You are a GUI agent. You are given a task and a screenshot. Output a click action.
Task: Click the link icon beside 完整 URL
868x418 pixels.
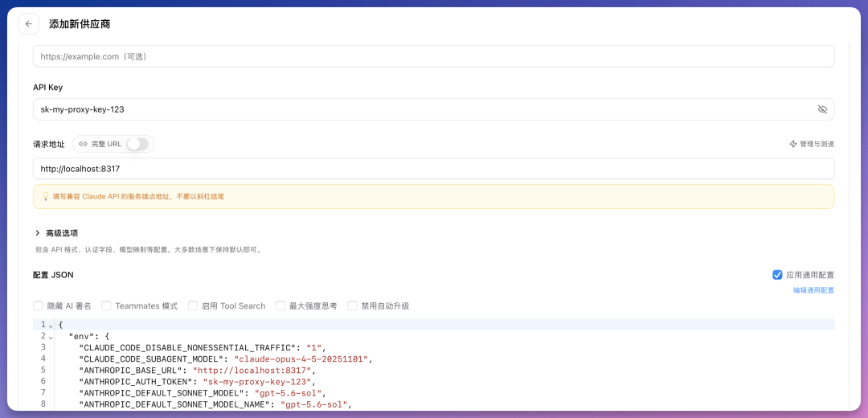tap(83, 144)
